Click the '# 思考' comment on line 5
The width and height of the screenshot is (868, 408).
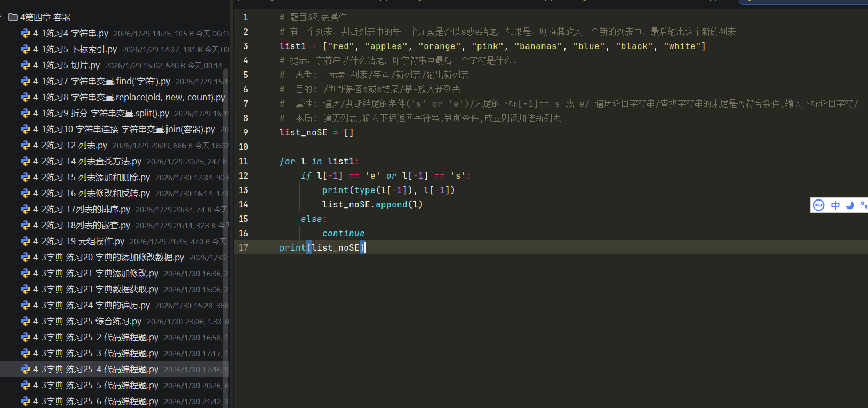[x=375, y=75]
